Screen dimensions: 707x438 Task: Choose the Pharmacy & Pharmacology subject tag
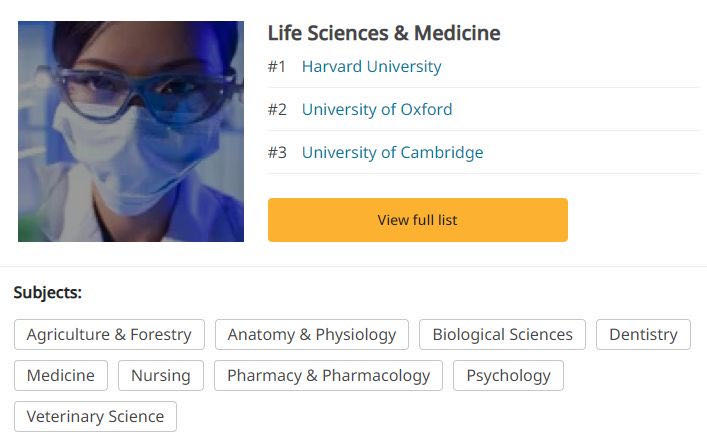[328, 375]
